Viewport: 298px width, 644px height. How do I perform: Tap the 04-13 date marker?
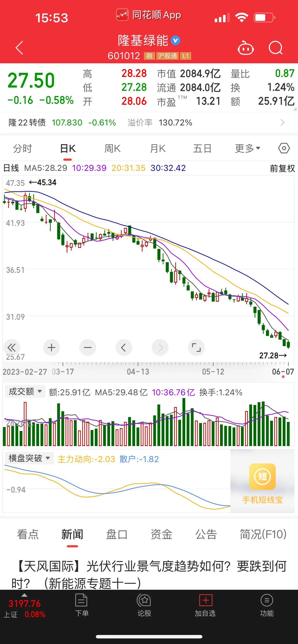tap(138, 372)
